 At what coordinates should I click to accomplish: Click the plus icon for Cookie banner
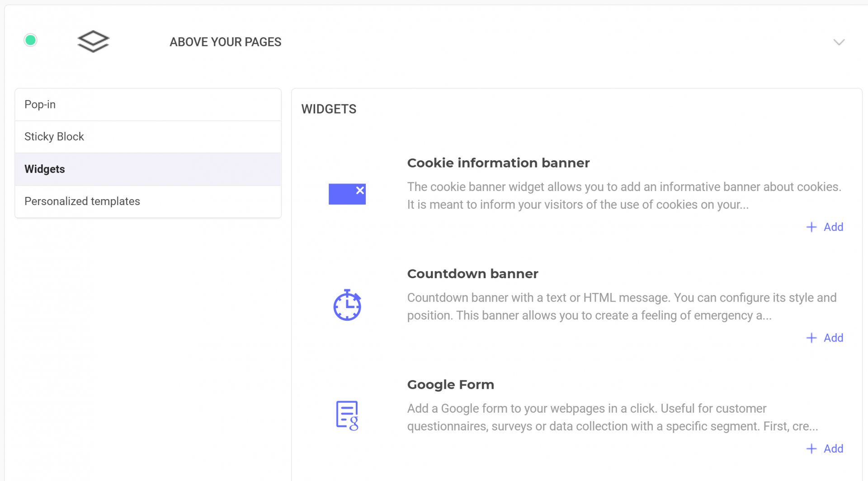click(x=811, y=227)
